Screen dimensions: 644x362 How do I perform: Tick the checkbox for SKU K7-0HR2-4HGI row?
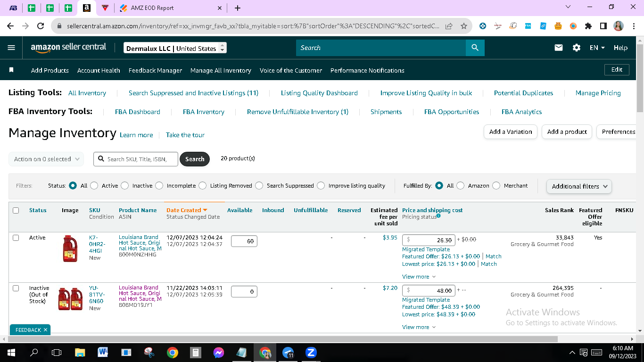[16, 238]
